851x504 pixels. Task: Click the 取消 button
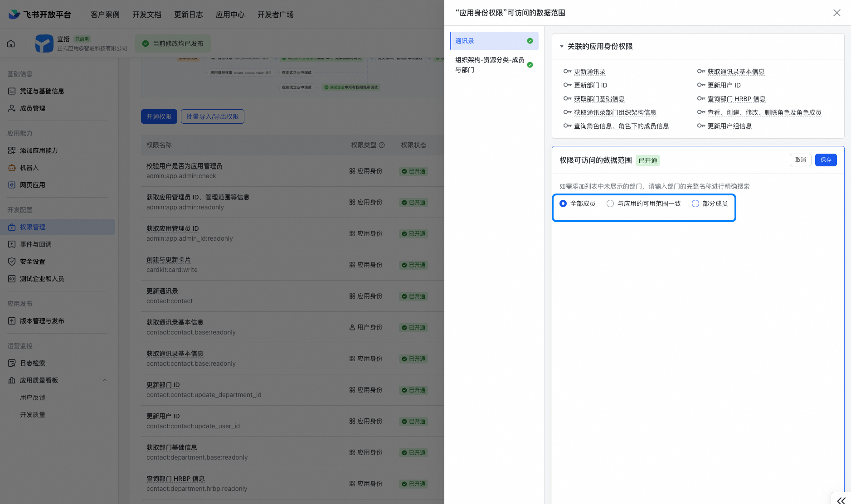[x=800, y=160]
